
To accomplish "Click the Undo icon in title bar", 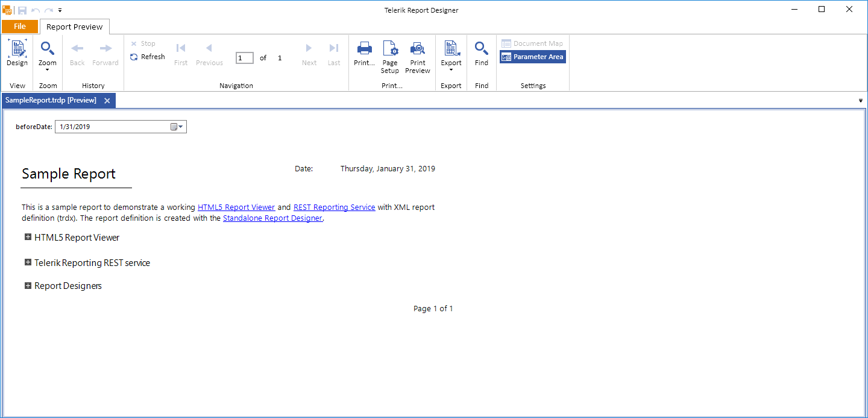I will [36, 10].
